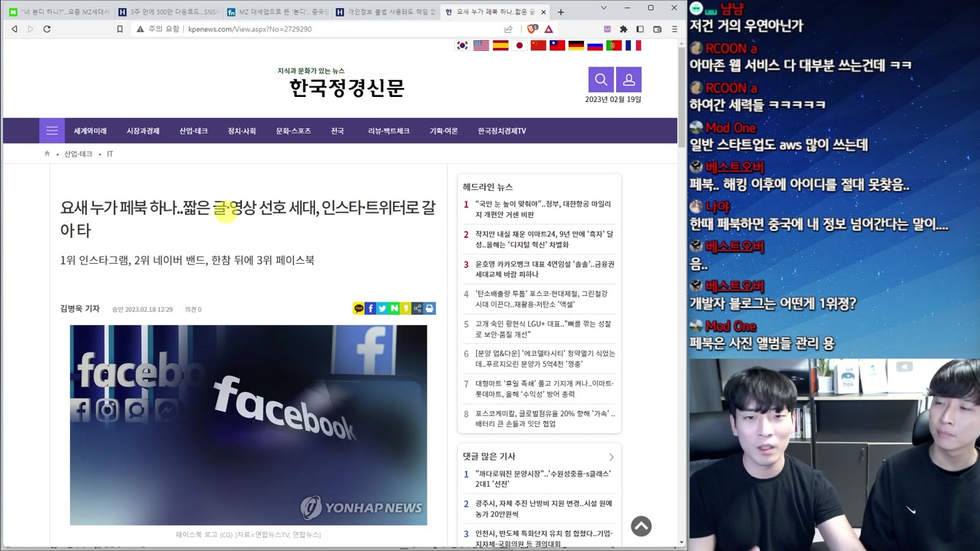This screenshot has width=980, height=551.
Task: Switch to the first Naver tab
Action: 58,12
